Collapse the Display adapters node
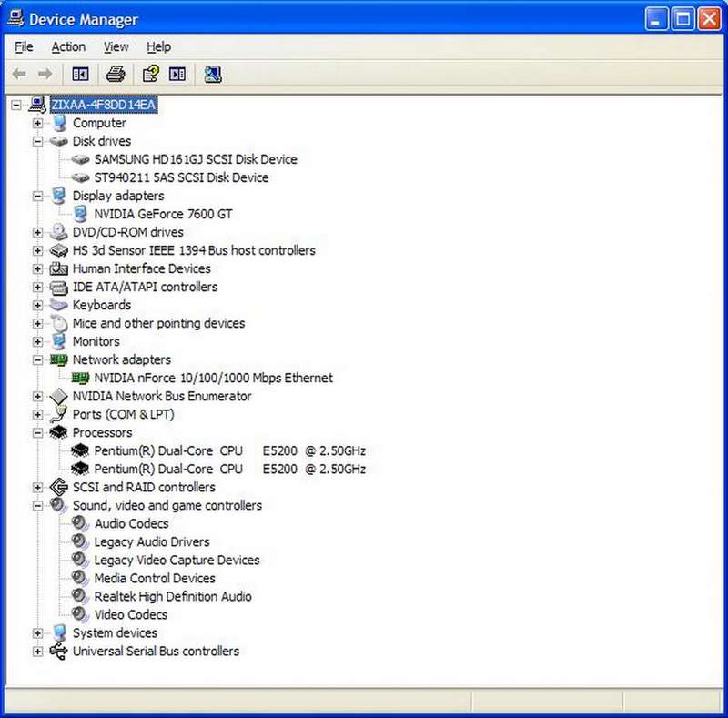 [37, 196]
